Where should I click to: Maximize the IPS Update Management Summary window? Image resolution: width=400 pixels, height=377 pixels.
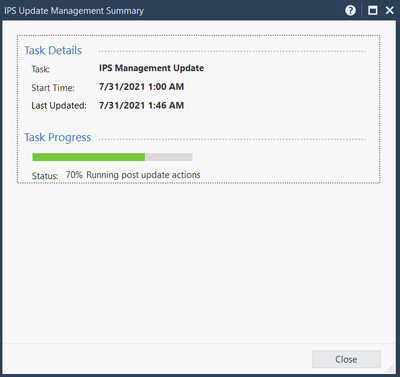coord(373,11)
